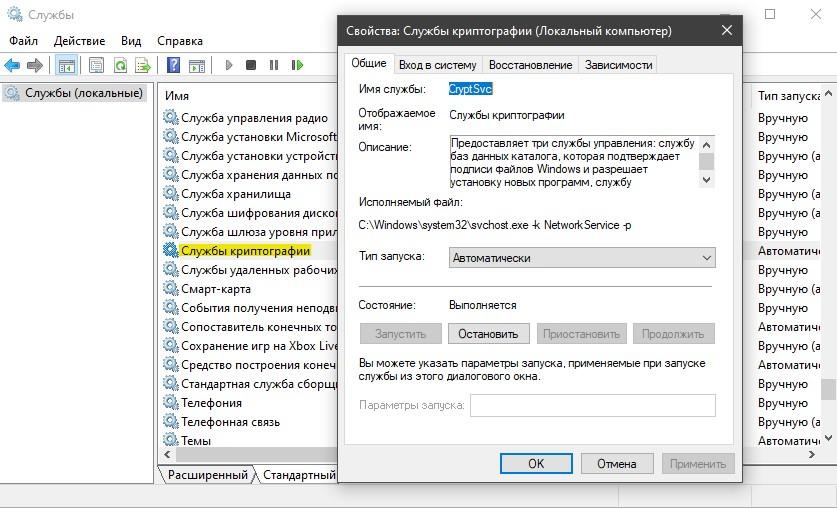This screenshot has height=508, width=837.
Task: Select the Общие tab
Action: coord(369,63)
